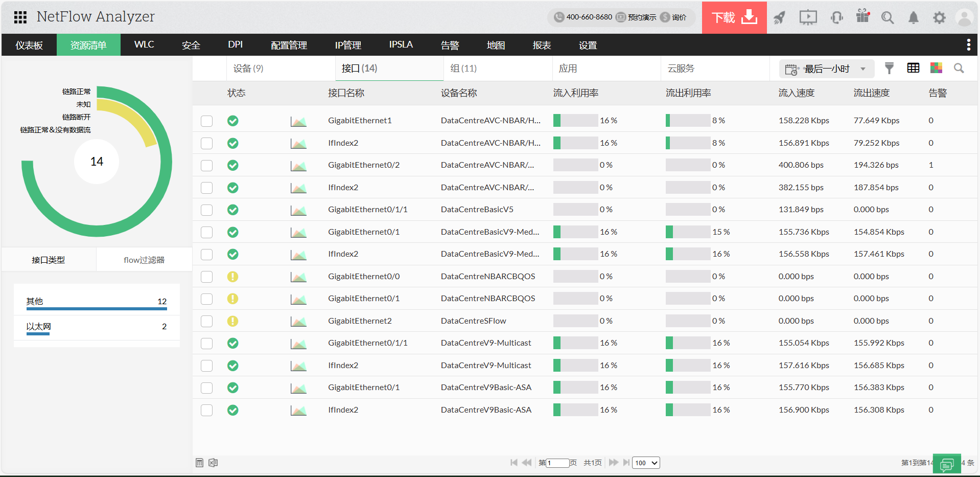This screenshot has height=477, width=980.
Task: Switch to table grid view icon
Action: [913, 68]
